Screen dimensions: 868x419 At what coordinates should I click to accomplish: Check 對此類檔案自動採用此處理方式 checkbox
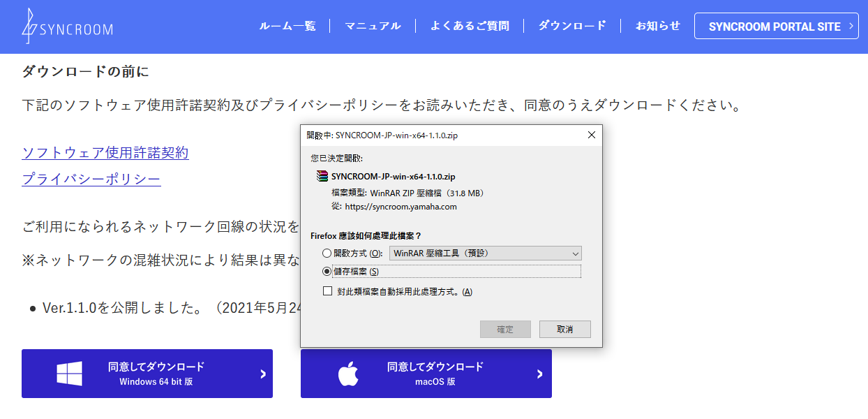pos(327,291)
